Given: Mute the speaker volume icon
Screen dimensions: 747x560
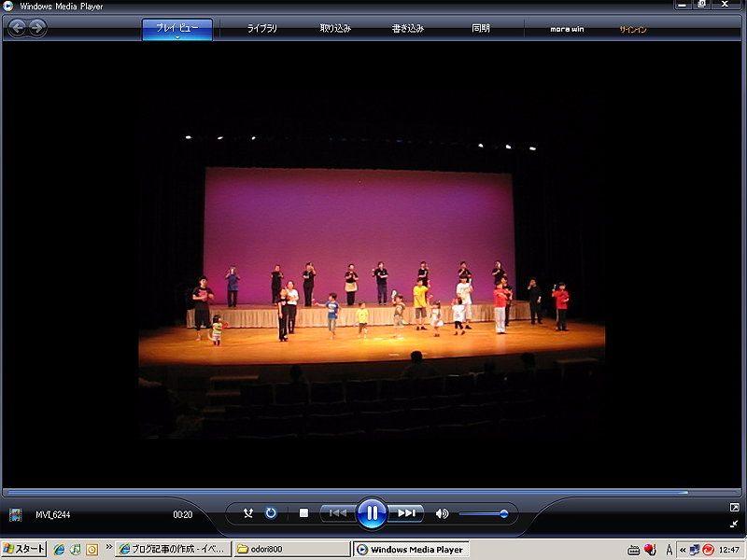Looking at the screenshot, I should 442,513.
